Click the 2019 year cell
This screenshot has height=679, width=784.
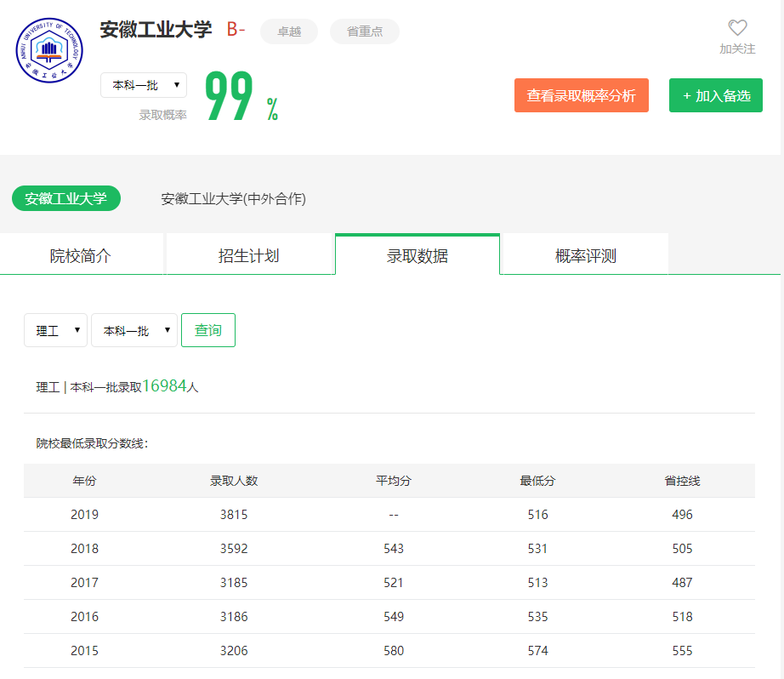point(84,515)
